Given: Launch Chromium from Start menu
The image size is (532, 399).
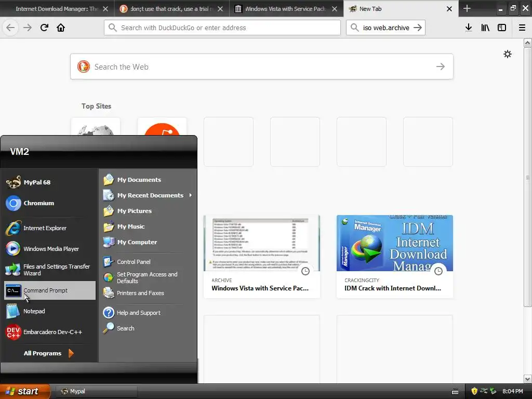Looking at the screenshot, I should 49,203.
